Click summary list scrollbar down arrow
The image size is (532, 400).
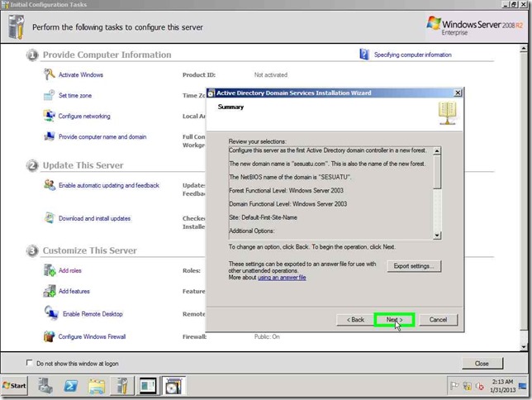click(437, 235)
